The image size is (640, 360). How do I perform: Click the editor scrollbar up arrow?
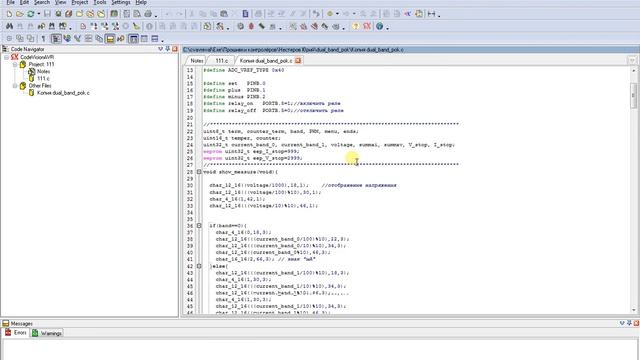pyautogui.click(x=633, y=71)
